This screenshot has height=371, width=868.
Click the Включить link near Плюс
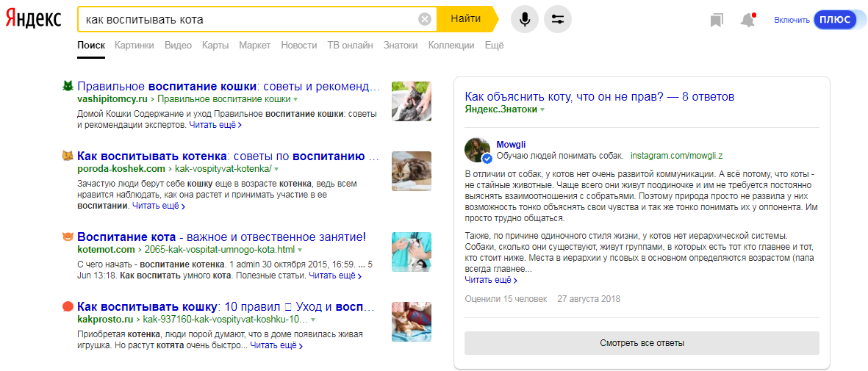click(x=792, y=20)
